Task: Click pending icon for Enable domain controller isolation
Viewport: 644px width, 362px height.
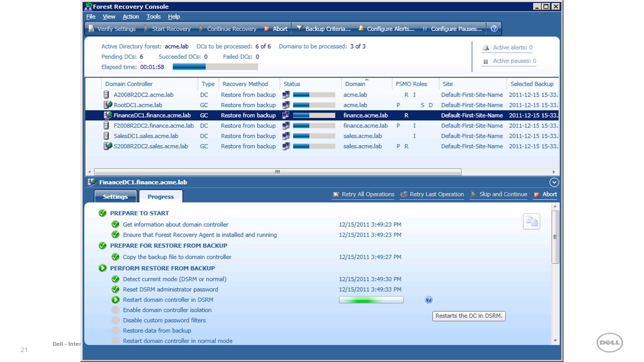Action: pyautogui.click(x=115, y=310)
